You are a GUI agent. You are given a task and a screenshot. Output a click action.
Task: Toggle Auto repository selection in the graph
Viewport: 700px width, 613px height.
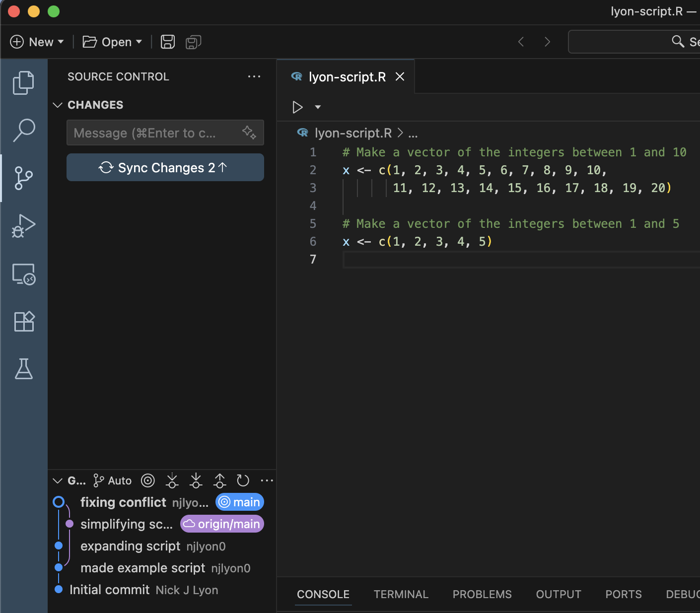pyautogui.click(x=112, y=480)
